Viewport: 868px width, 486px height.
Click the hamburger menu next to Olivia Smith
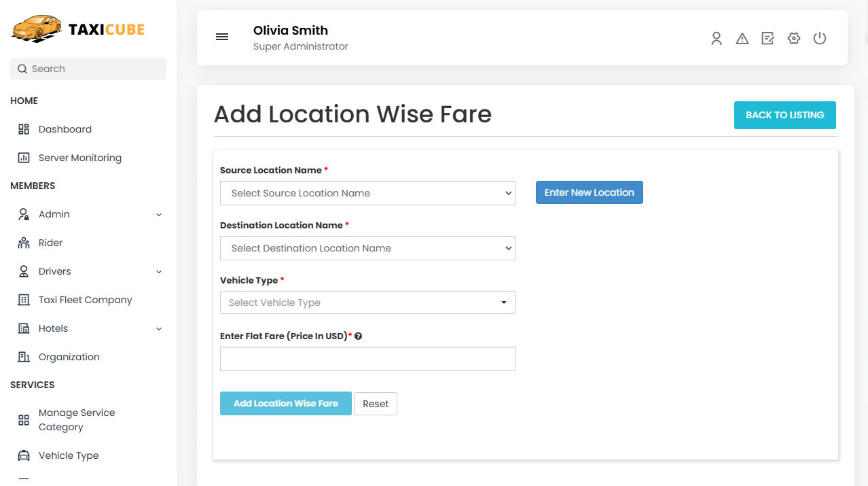point(222,37)
